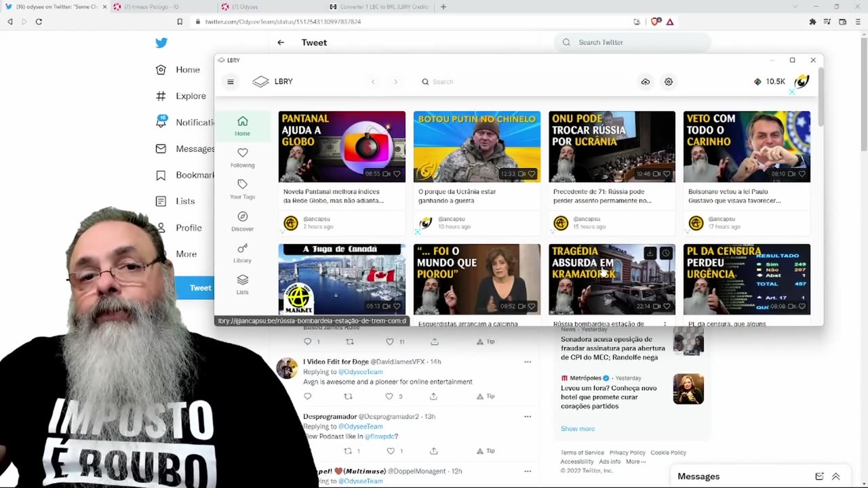Click the back arrow beside Tweet heading
This screenshot has height=488, width=868.
281,43
